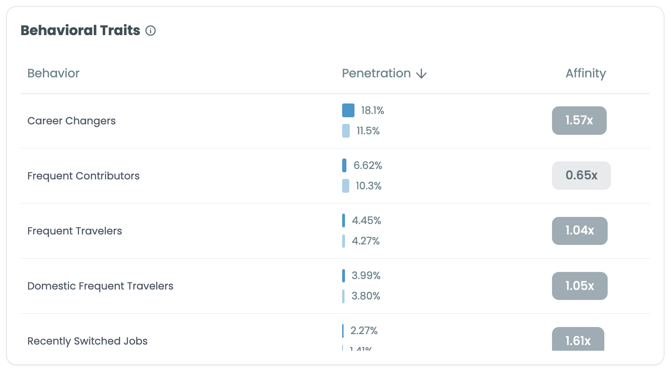Click the dark blue 18.1% penetration bar
The height and width of the screenshot is (374, 670).
[x=348, y=110]
